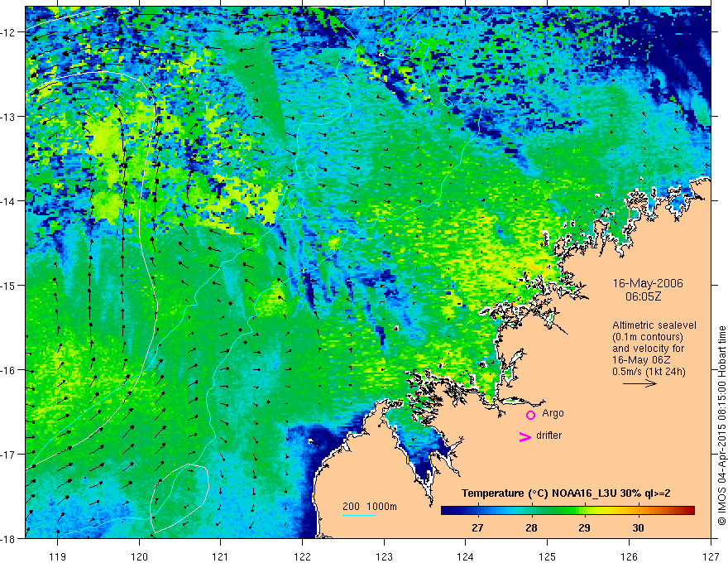Click the 0.5m/s velocity scale arrow
Image resolution: width=728 pixels, height=563 pixels.
click(639, 383)
